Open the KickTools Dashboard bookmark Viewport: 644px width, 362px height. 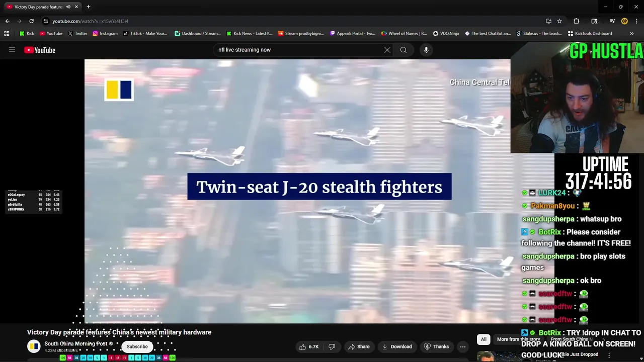(x=590, y=34)
